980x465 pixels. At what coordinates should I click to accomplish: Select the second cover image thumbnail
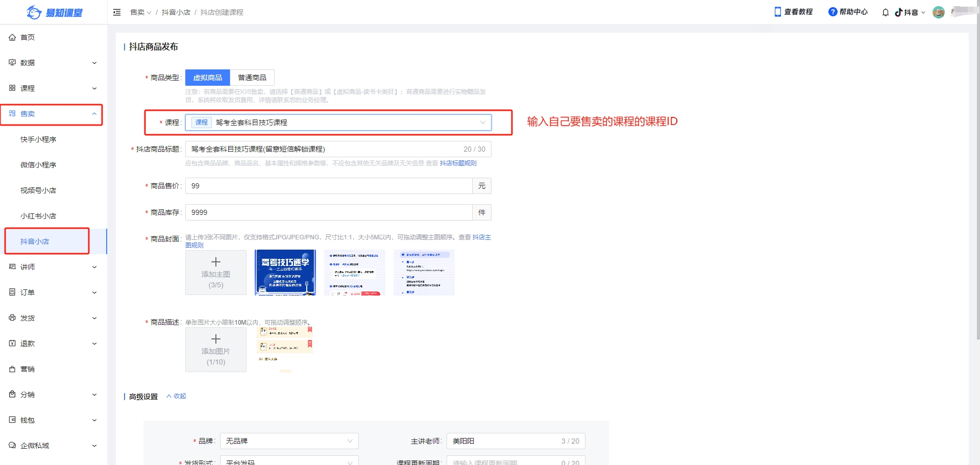point(355,273)
